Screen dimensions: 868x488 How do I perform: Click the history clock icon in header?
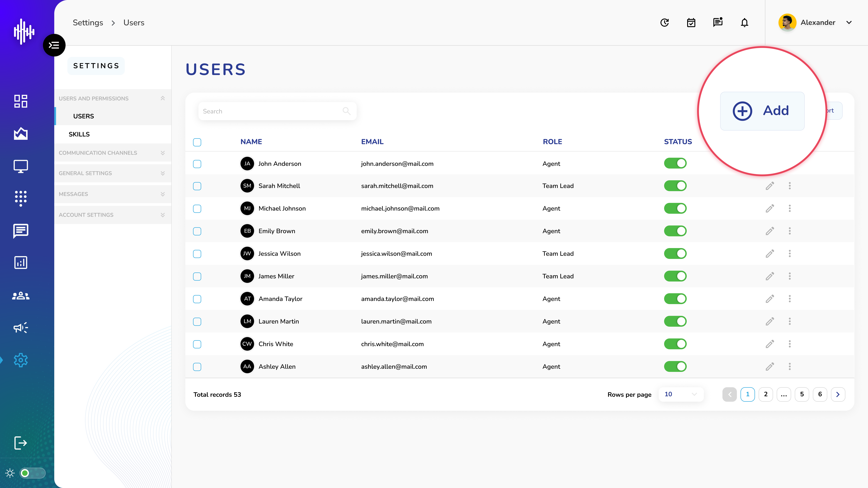pos(664,23)
